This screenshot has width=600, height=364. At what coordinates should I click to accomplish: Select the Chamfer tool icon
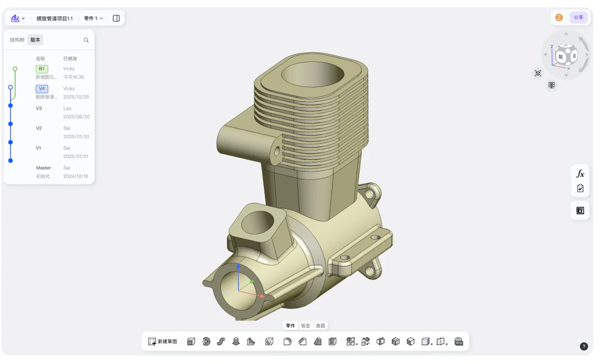pyautogui.click(x=303, y=341)
